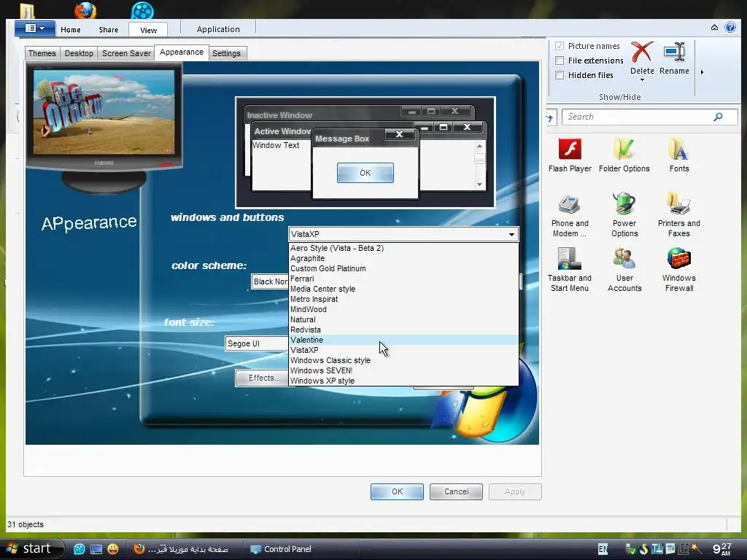Select Agraphite from style list
The height and width of the screenshot is (560, 747).
(403, 258)
